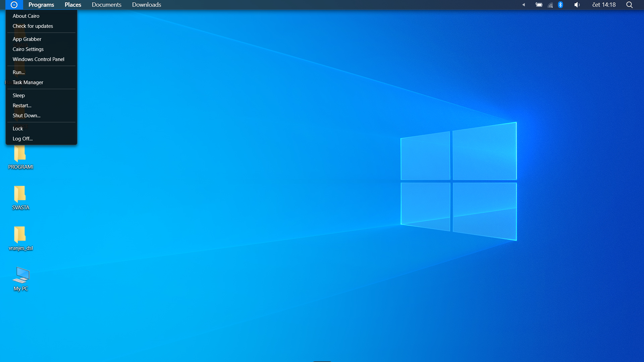The image size is (644, 362).
Task: Click the clock showing čet 14:18
Action: [x=604, y=5]
